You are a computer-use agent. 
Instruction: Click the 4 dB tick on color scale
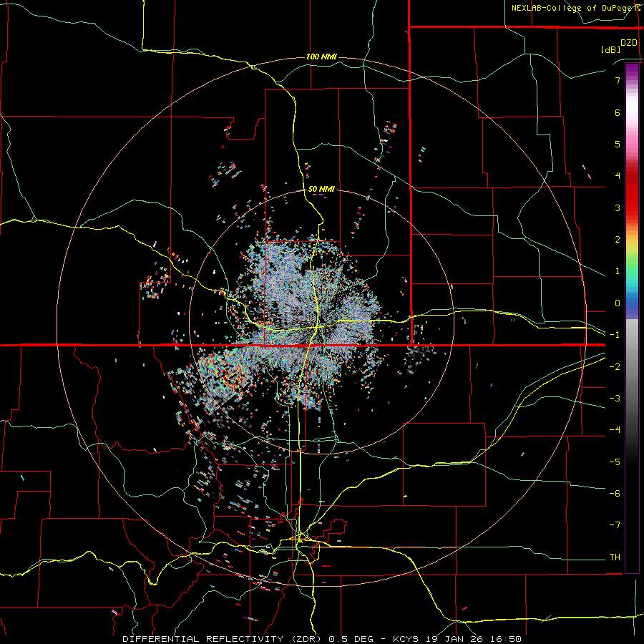tap(618, 176)
